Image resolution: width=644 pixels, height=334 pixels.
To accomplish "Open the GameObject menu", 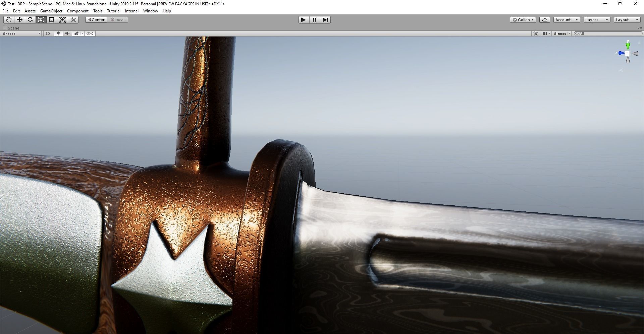I will click(x=51, y=11).
